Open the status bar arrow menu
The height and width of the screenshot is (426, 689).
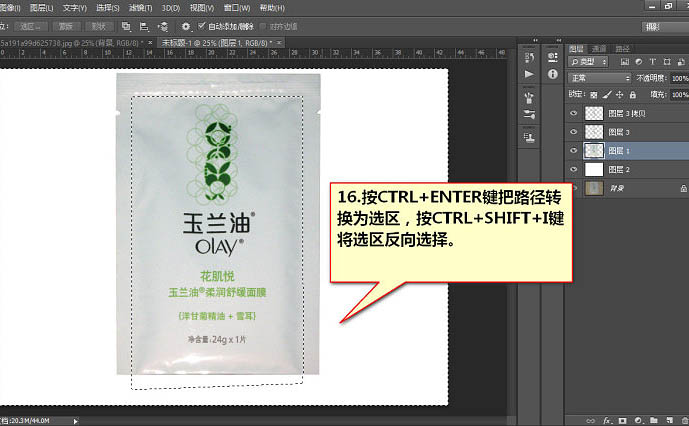click(75, 421)
